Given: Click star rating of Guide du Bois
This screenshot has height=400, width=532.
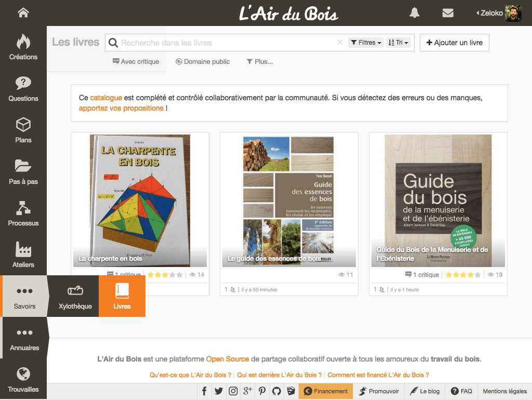Looking at the screenshot, I should [463, 275].
